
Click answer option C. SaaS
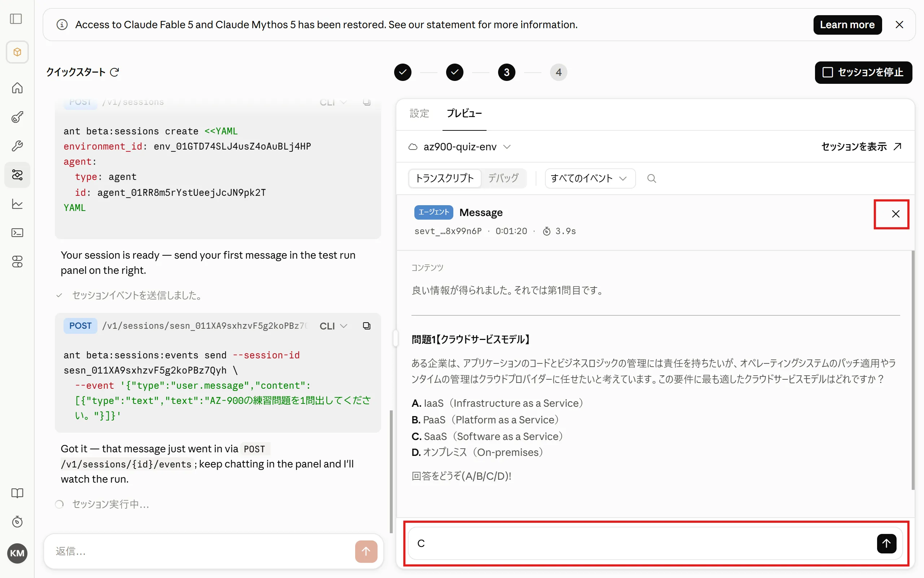tap(487, 436)
